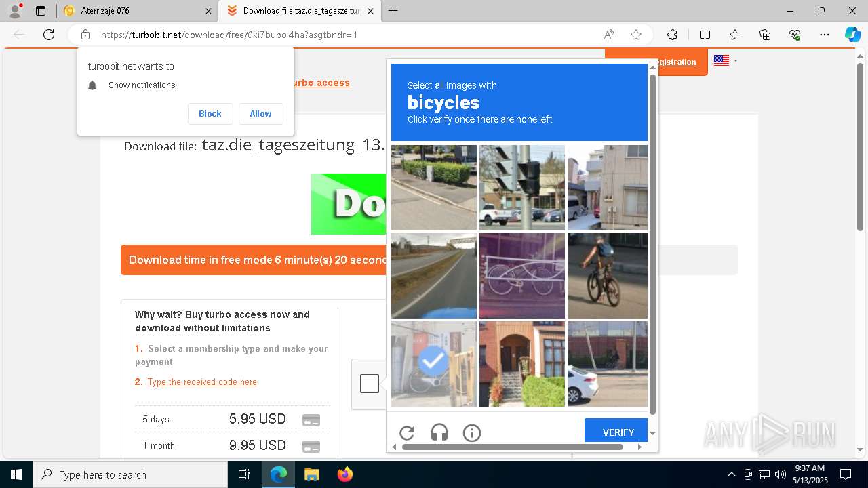This screenshot has width=868, height=488.
Task: Open Settings and more menu
Action: point(825,35)
